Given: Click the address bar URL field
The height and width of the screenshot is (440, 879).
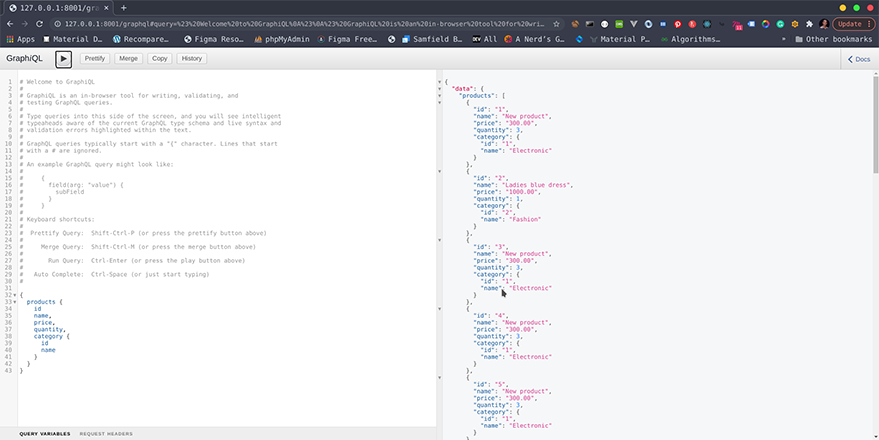Looking at the screenshot, I should coord(304,24).
